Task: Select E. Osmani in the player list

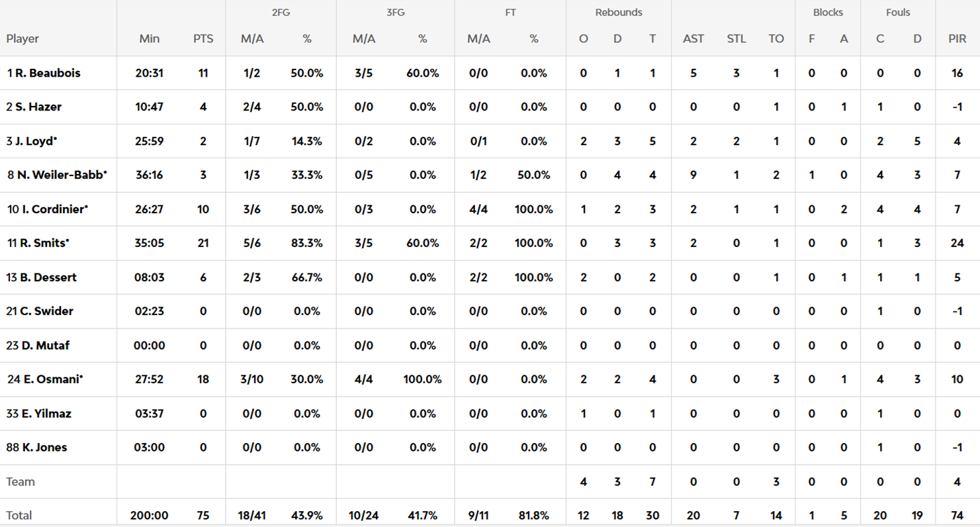Action: [45, 379]
